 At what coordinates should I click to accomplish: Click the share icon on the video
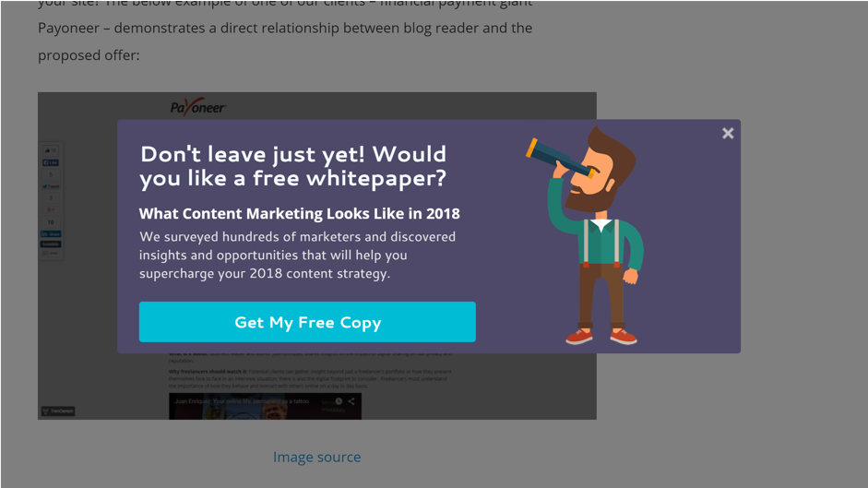[x=351, y=401]
